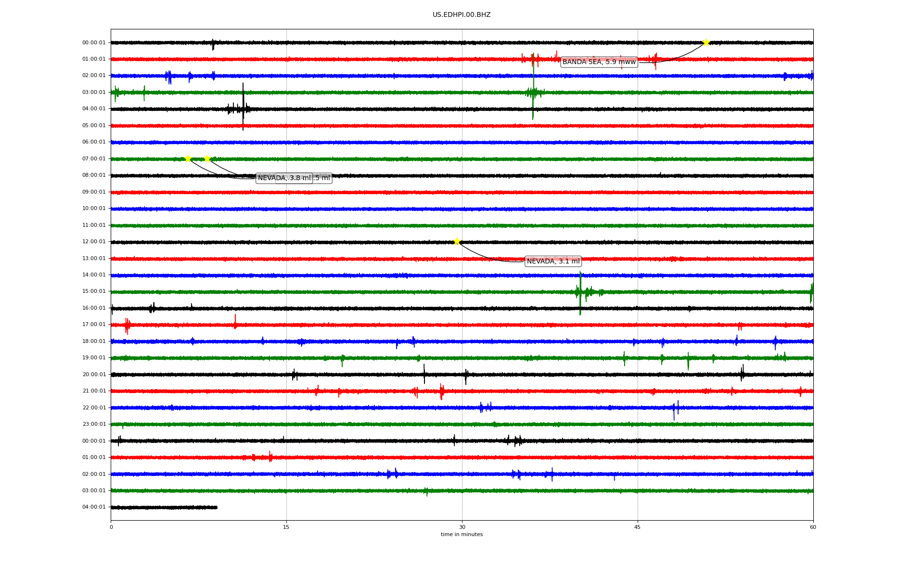Click the 14:00:01 trace time label
This screenshot has width=924, height=578.
94,275
